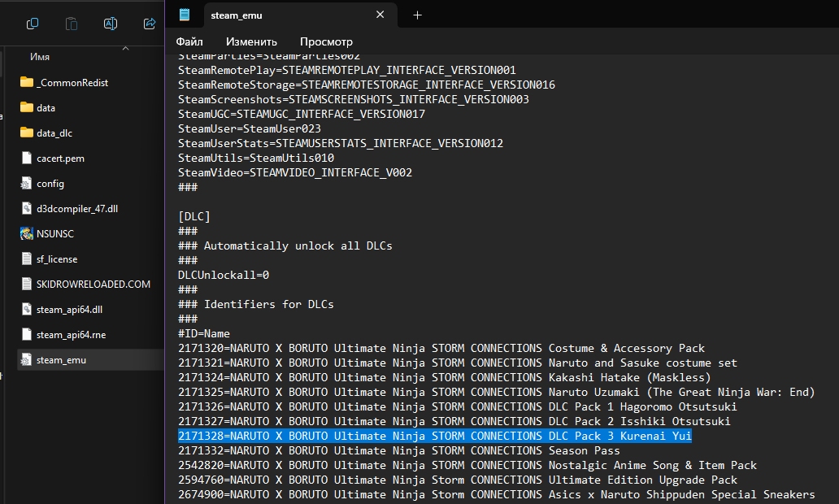Image resolution: width=839 pixels, height=504 pixels.
Task: Click the Copy icon in Explorer toolbar
Action: coord(33,24)
